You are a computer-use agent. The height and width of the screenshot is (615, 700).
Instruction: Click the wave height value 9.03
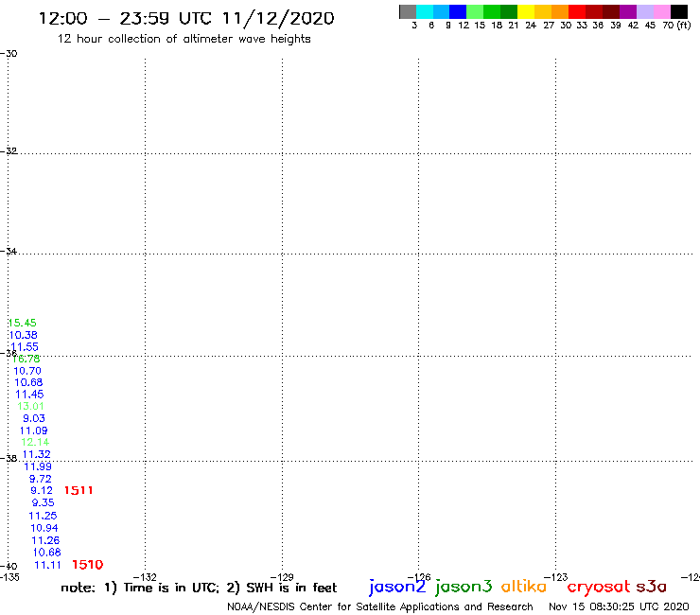(34, 418)
